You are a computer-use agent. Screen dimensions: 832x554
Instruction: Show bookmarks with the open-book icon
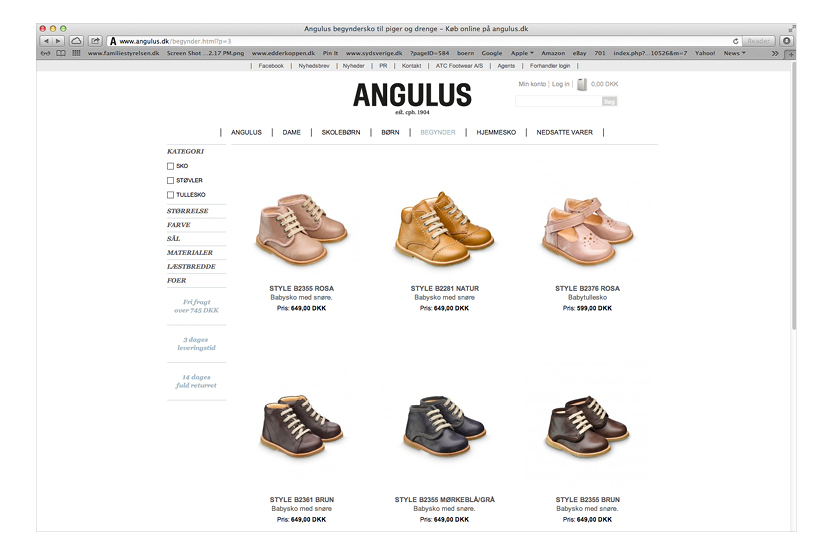61,53
